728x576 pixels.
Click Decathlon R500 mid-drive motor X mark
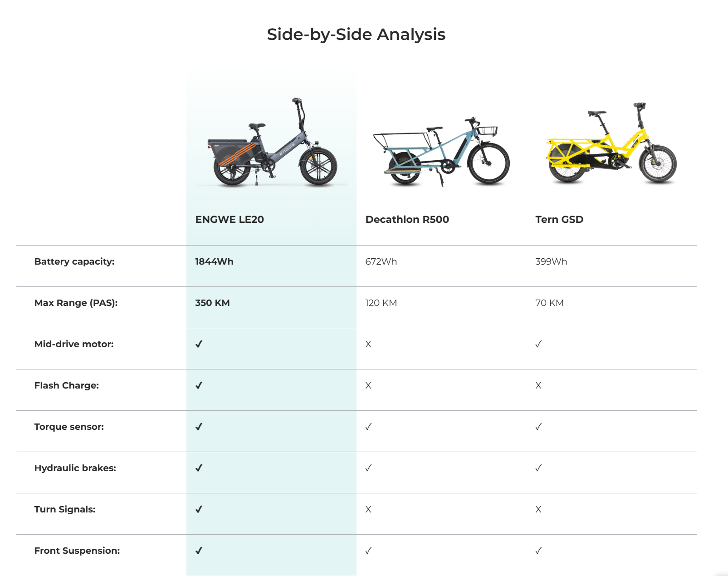(368, 345)
